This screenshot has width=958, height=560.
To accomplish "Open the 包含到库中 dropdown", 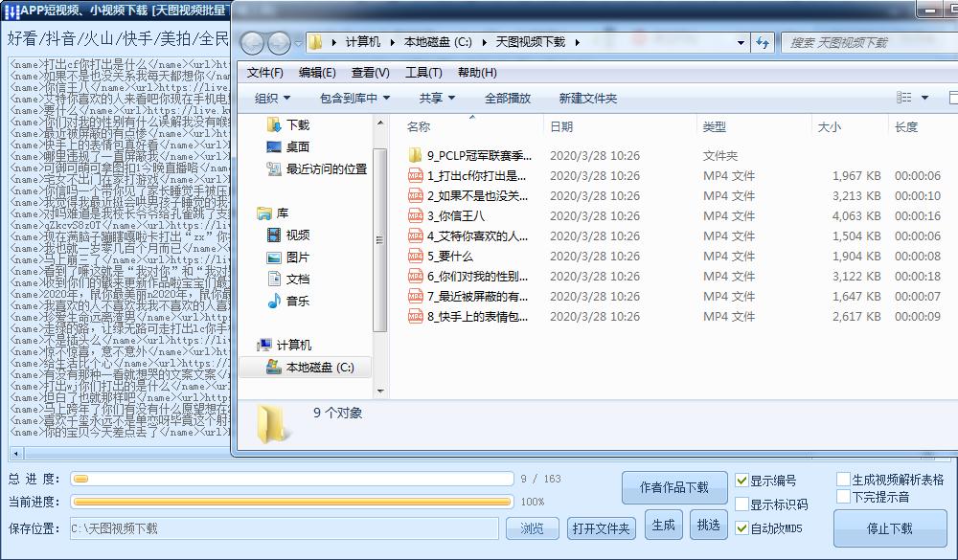I will pos(354,98).
